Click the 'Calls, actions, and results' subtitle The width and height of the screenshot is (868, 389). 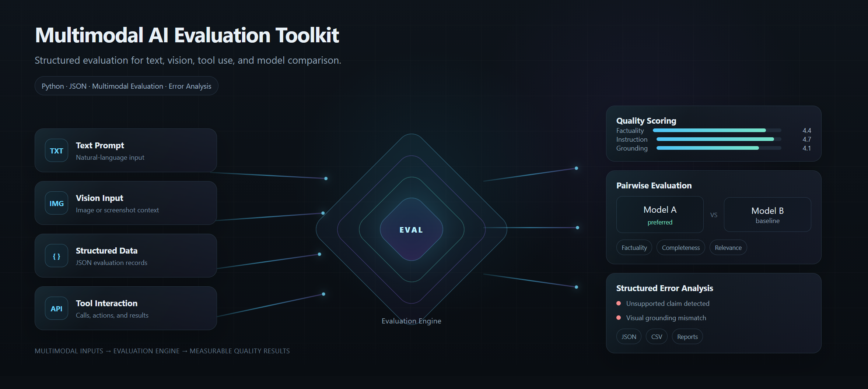[x=112, y=315]
